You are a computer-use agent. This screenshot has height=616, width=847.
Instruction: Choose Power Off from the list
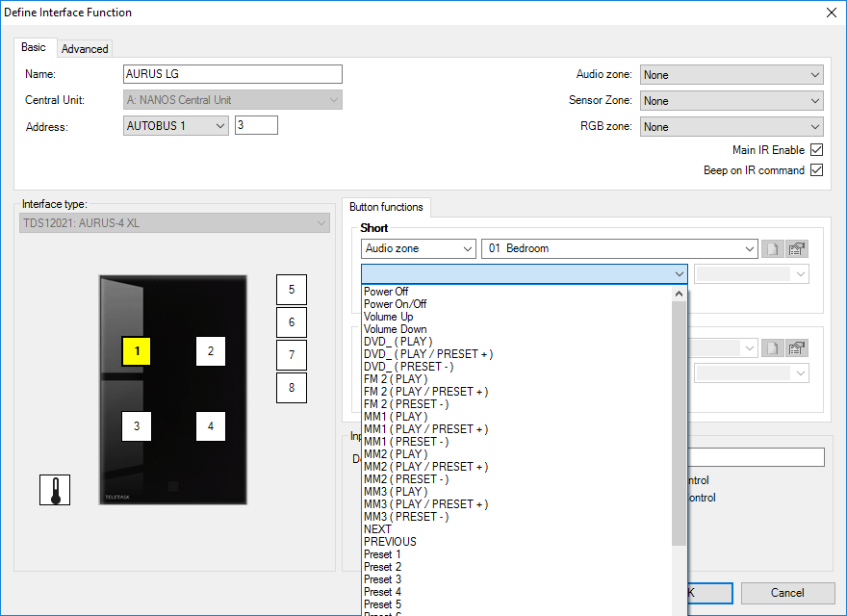click(x=386, y=292)
